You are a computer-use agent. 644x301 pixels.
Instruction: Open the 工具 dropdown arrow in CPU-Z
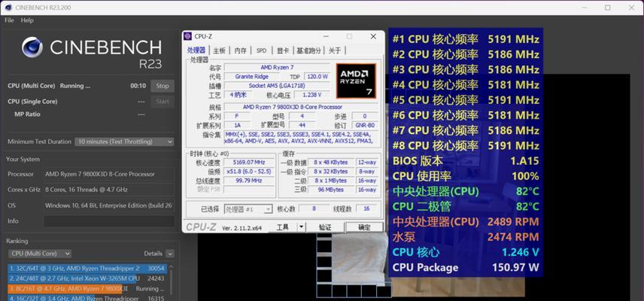click(302, 227)
